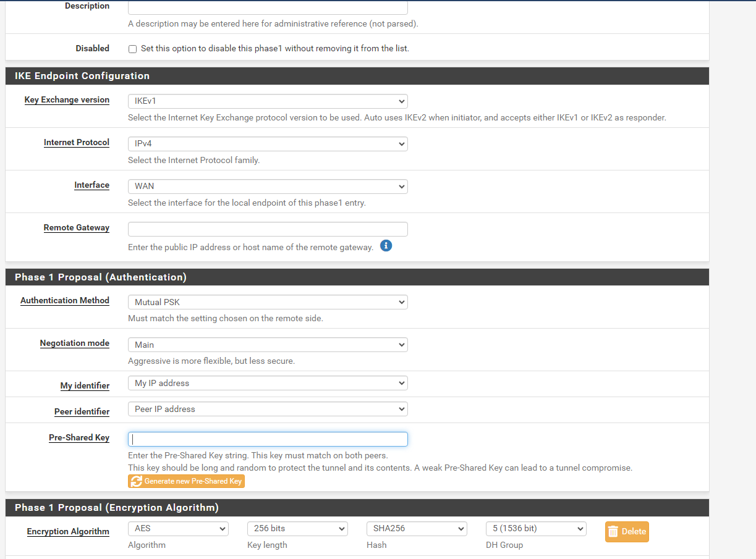Click the underlined Key Exchange version label
Viewport: 756px width, 559px height.
[x=67, y=100]
